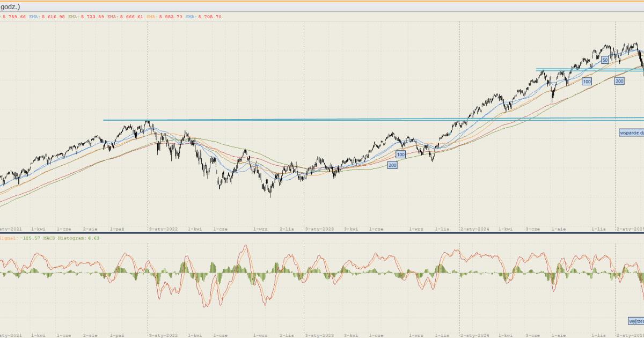Select the long horizontal support line from 2021 peak

(268, 120)
